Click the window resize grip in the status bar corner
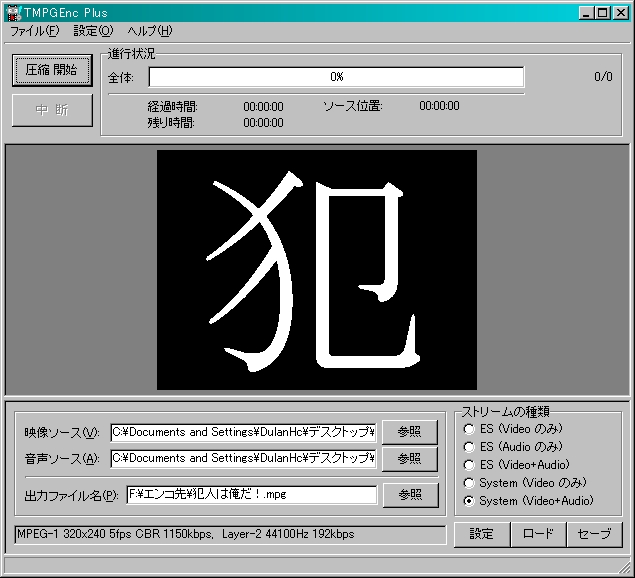This screenshot has width=635, height=578. [x=624, y=566]
